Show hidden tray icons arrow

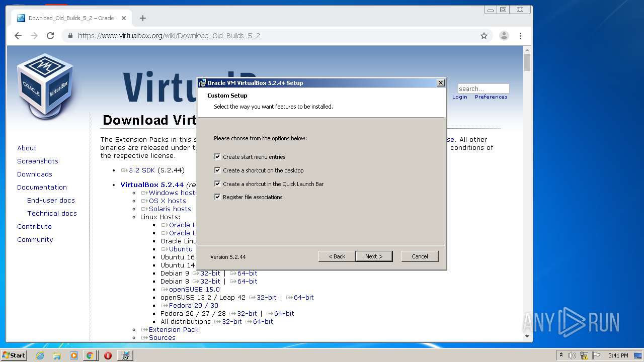click(x=561, y=355)
